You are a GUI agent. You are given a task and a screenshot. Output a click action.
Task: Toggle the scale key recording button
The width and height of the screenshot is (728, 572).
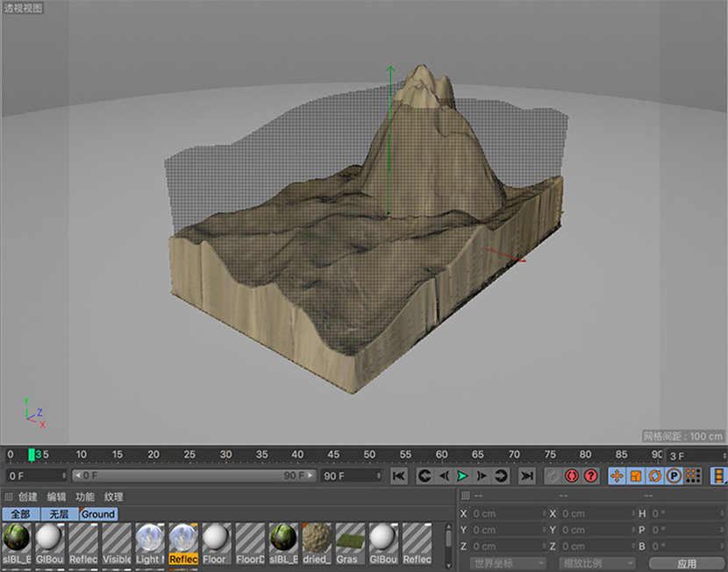pyautogui.click(x=636, y=475)
